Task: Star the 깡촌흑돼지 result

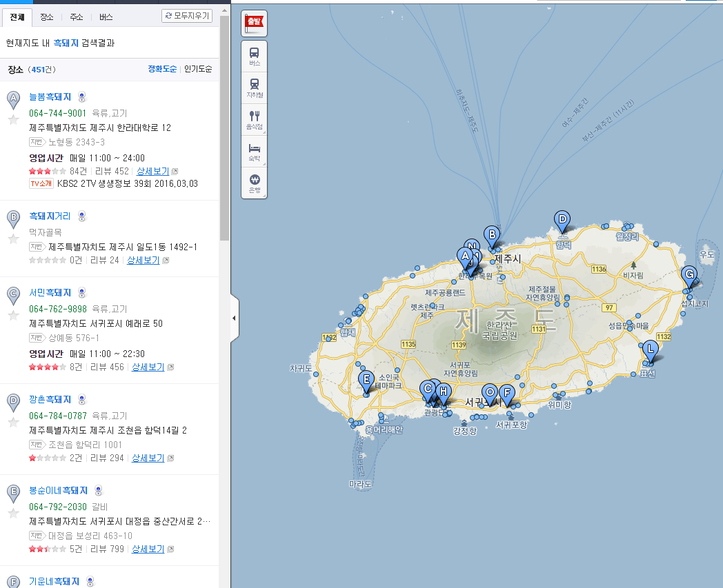Action: tap(13, 422)
